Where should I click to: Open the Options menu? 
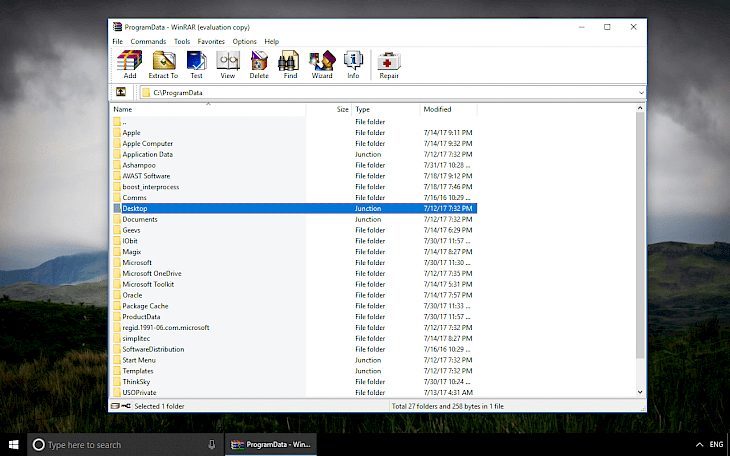244,41
